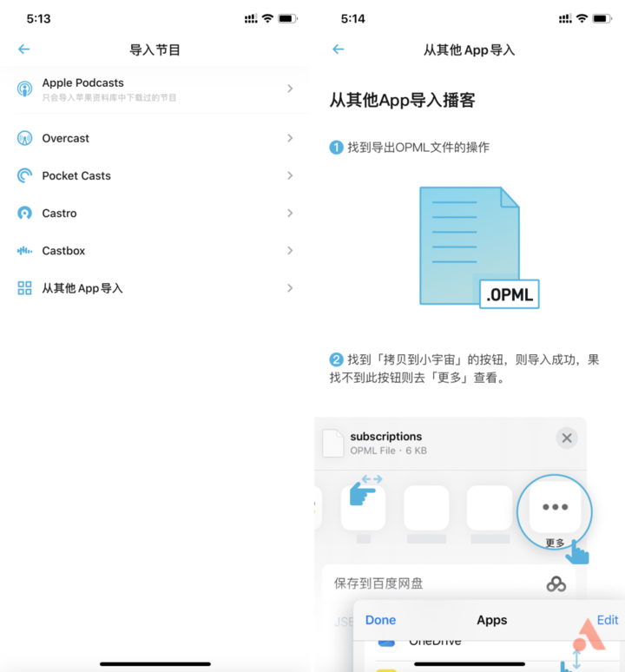Screen dimensions: 625x672
Task: Tap the 更多 three-dots button
Action: 556,507
